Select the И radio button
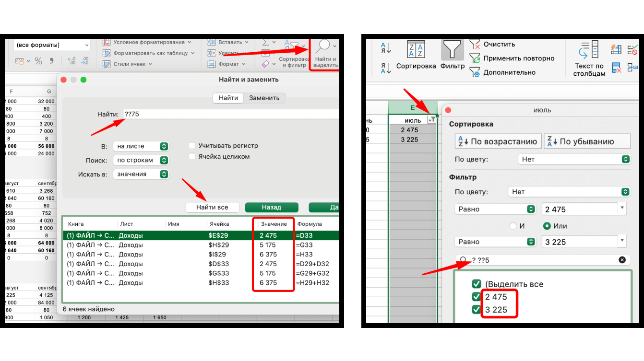 pyautogui.click(x=513, y=226)
